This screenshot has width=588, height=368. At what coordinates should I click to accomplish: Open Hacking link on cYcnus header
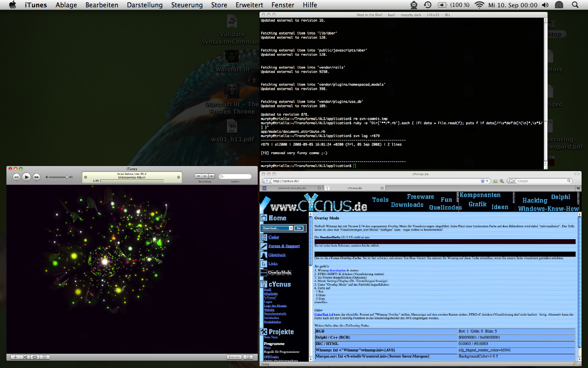pyautogui.click(x=535, y=201)
